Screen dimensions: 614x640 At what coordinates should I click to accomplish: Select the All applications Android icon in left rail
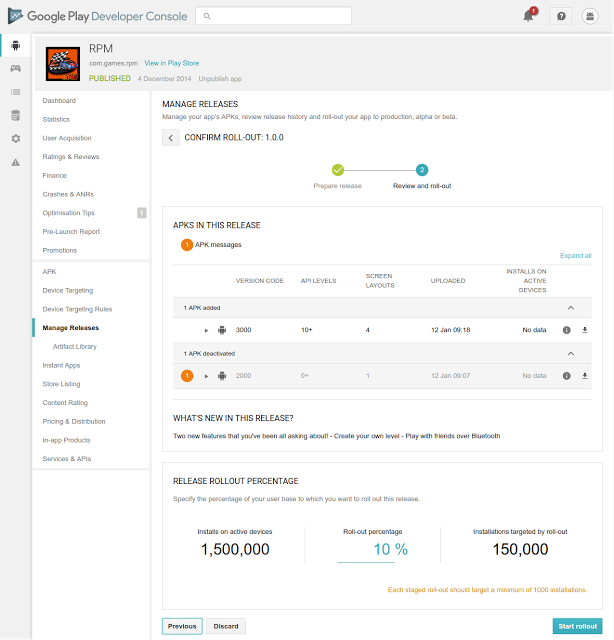click(16, 45)
